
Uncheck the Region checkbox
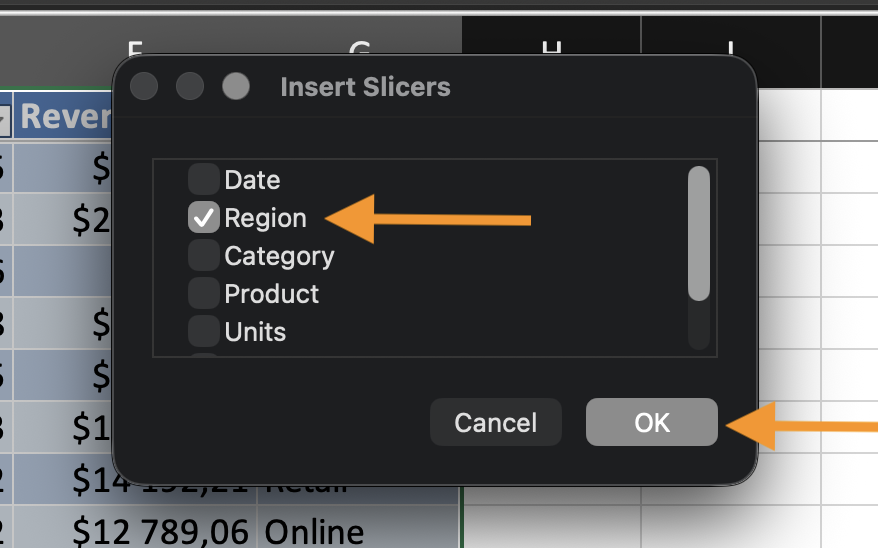204,218
